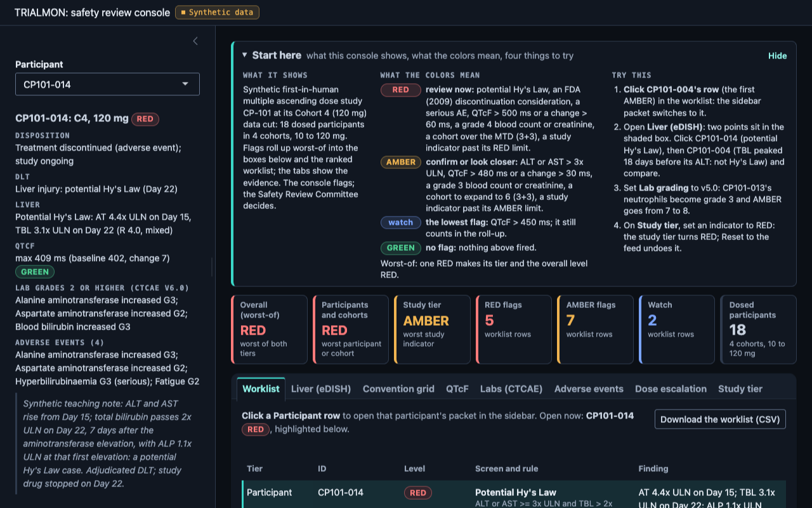This screenshot has width=812, height=508.
Task: Switch to the Liver (eDISH) tab
Action: pyautogui.click(x=320, y=389)
